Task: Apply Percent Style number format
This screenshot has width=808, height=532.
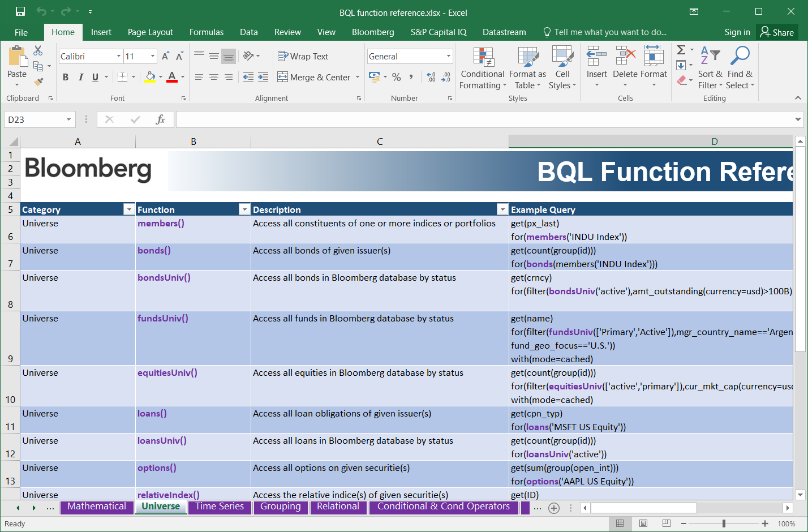Action: click(396, 77)
